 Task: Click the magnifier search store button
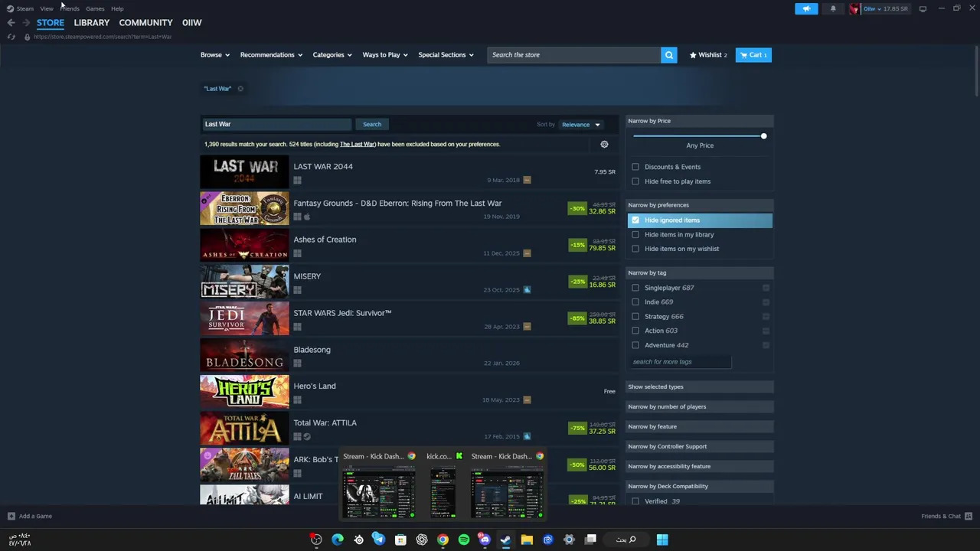[x=669, y=55]
